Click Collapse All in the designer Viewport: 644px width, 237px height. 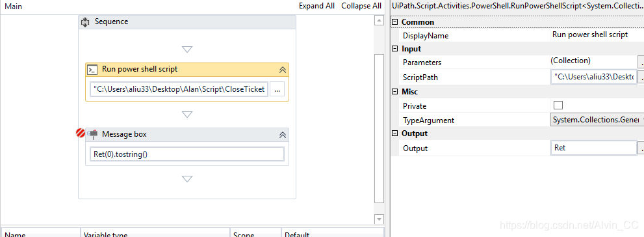click(x=361, y=6)
